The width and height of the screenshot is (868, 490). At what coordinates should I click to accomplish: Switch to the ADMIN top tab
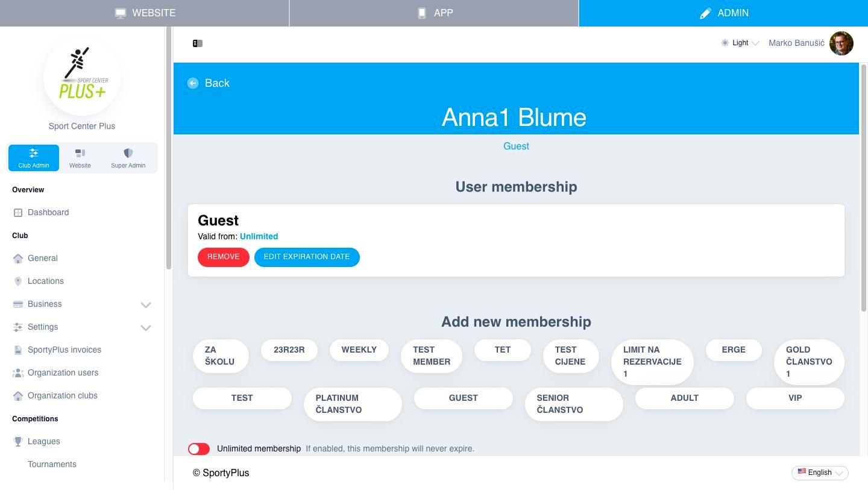(x=723, y=13)
